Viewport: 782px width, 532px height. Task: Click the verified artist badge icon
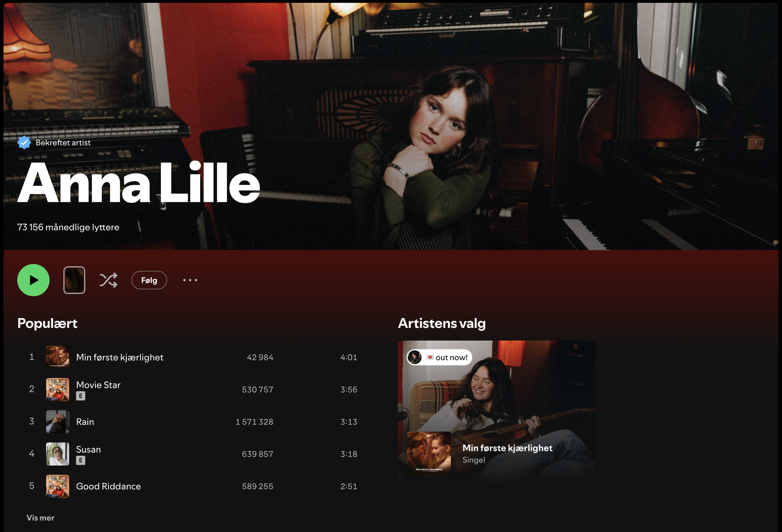click(x=24, y=143)
